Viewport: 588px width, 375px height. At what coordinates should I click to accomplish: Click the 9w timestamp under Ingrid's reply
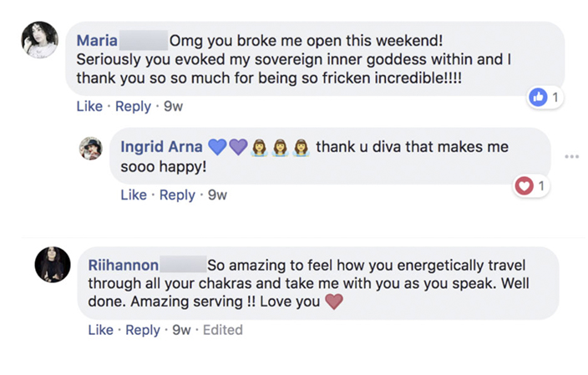coord(217,195)
